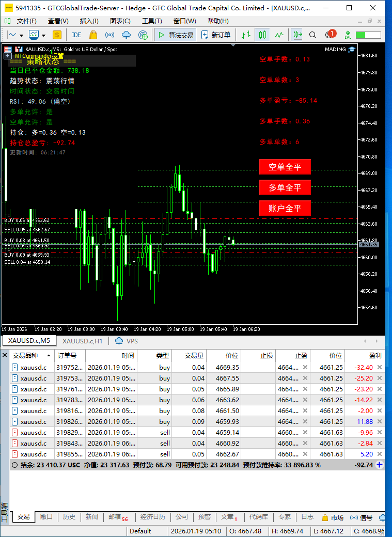The height and width of the screenshot is (537, 392).
Task: Switch chart to candlesticks mode
Action: 262,35
